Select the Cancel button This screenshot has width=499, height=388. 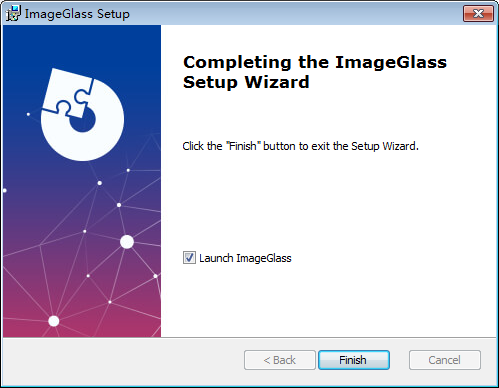(445, 360)
